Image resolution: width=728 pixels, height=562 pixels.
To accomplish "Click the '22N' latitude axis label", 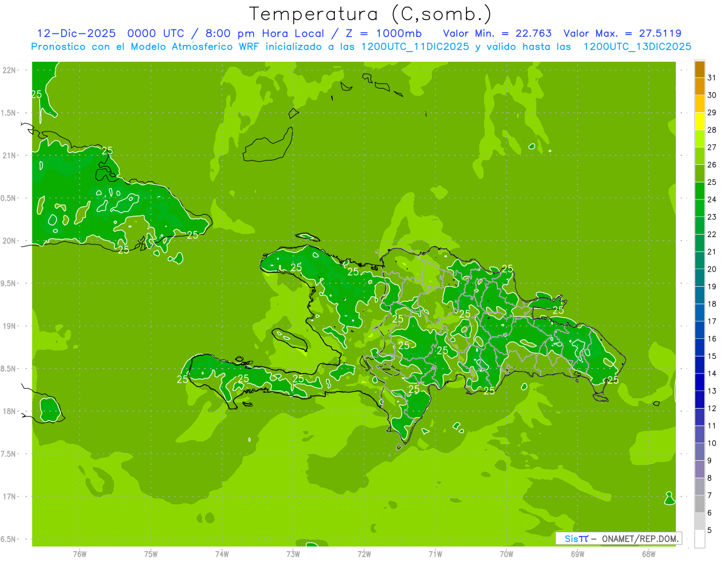I will [10, 70].
